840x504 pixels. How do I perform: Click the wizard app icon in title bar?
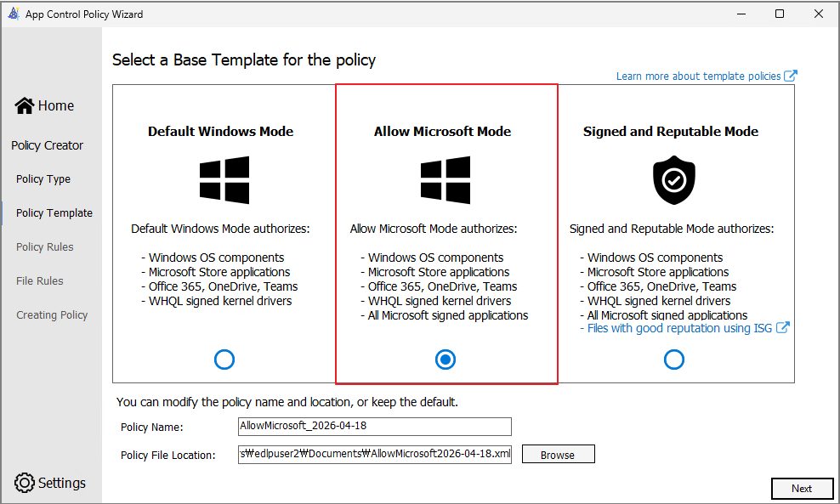point(14,14)
